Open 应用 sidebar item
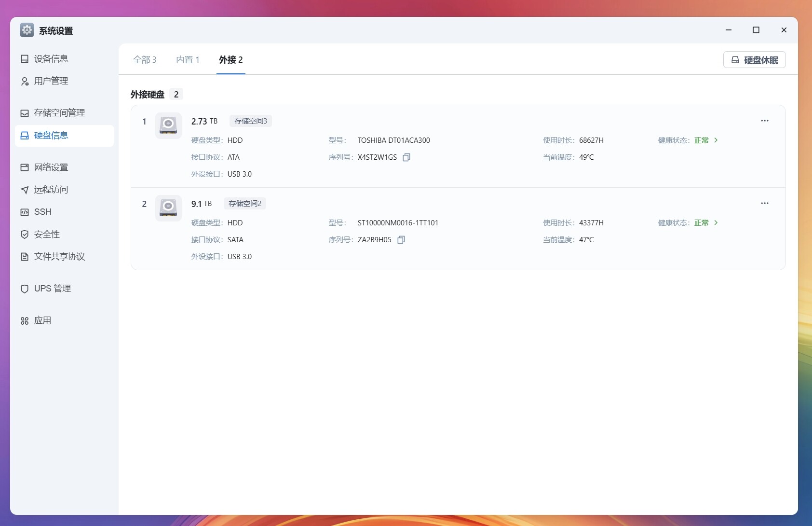Viewport: 812px width, 526px height. point(64,321)
